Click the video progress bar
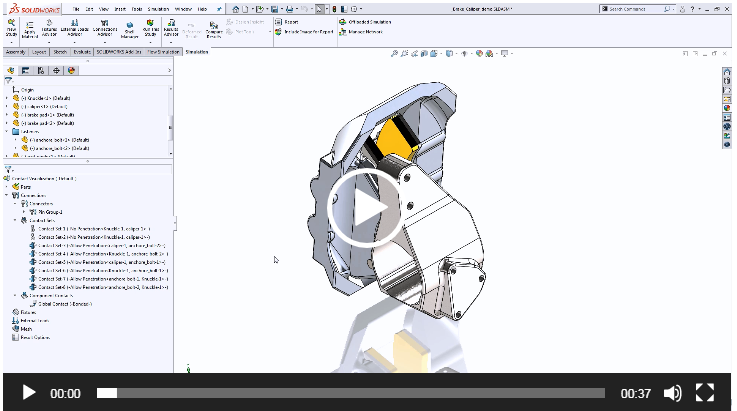737x411 pixels. pyautogui.click(x=350, y=393)
